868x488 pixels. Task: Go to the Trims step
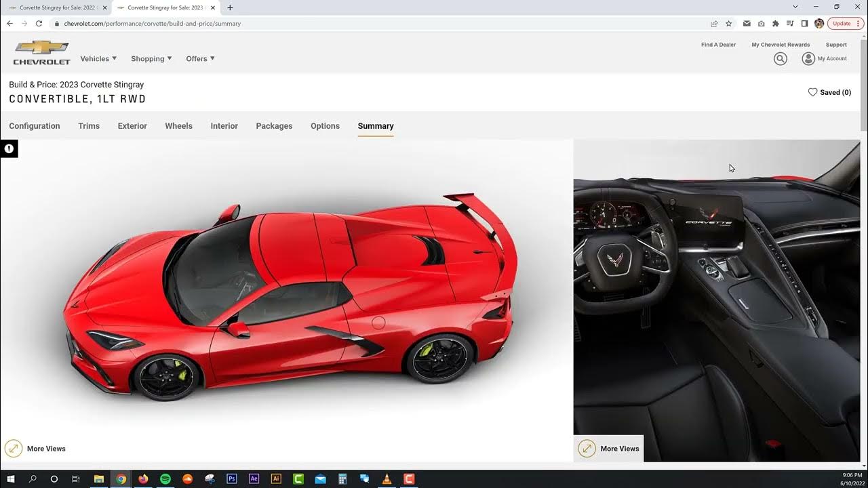pos(89,126)
